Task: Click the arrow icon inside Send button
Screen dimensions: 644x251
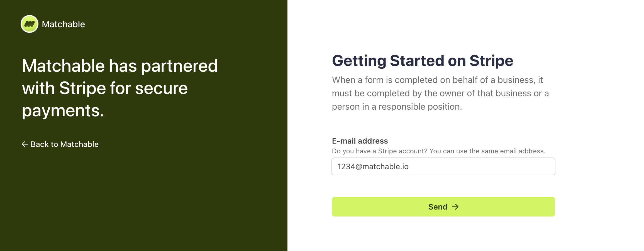Action: [455, 207]
